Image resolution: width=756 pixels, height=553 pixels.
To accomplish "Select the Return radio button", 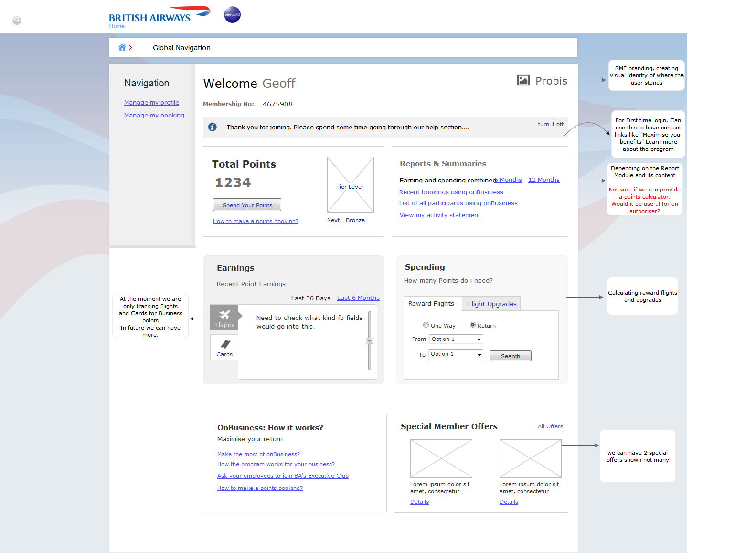I will tap(473, 325).
